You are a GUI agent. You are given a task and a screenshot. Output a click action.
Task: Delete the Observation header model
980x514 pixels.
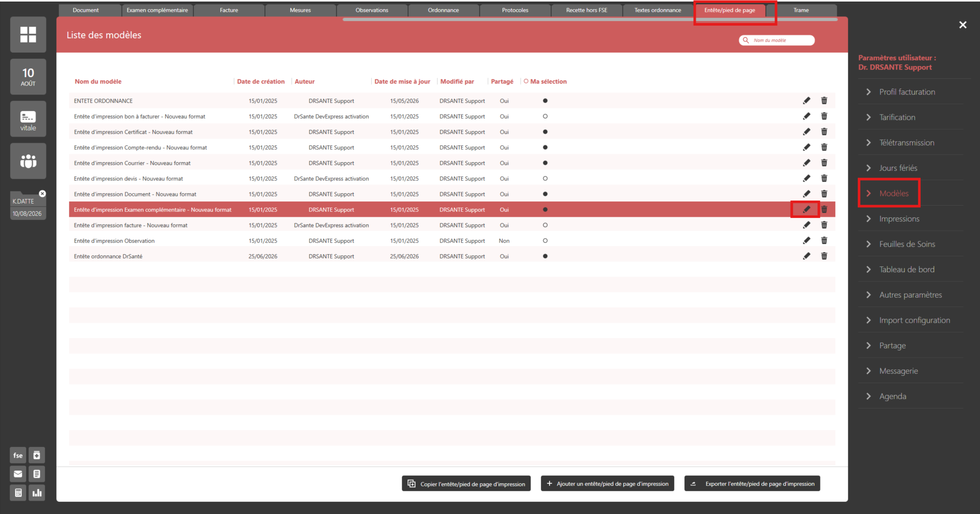click(824, 240)
